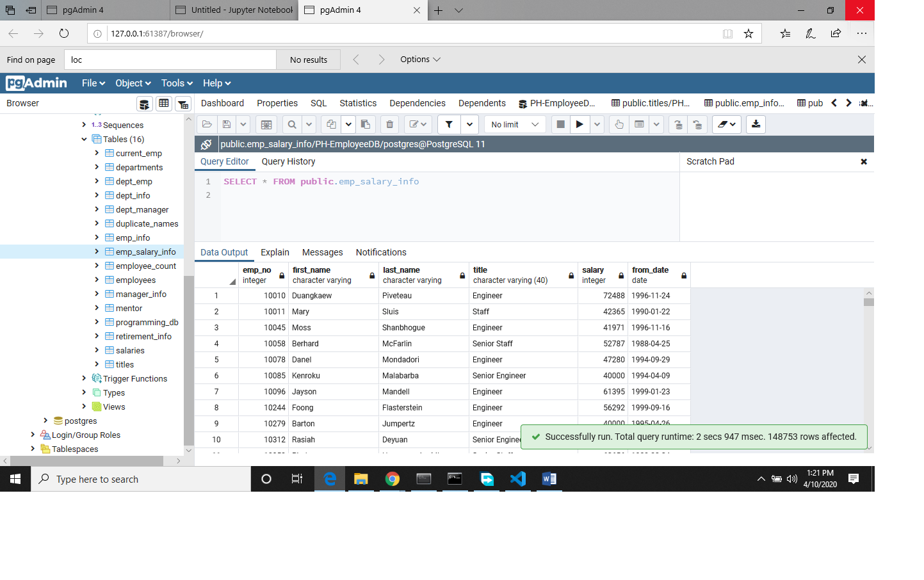Click the Copy rows icon

pyautogui.click(x=331, y=124)
